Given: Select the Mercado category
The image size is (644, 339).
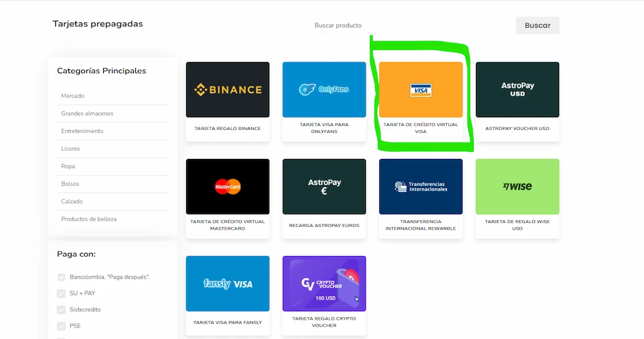Looking at the screenshot, I should (x=73, y=96).
